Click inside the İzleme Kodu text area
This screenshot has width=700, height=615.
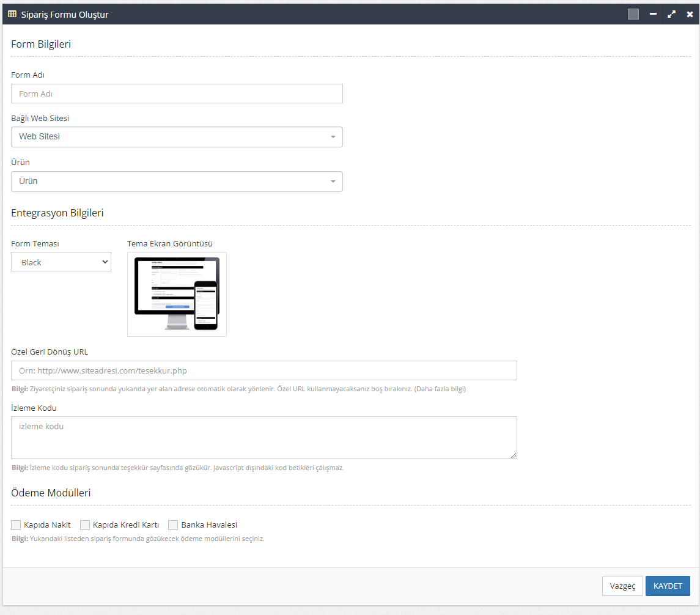pos(263,437)
